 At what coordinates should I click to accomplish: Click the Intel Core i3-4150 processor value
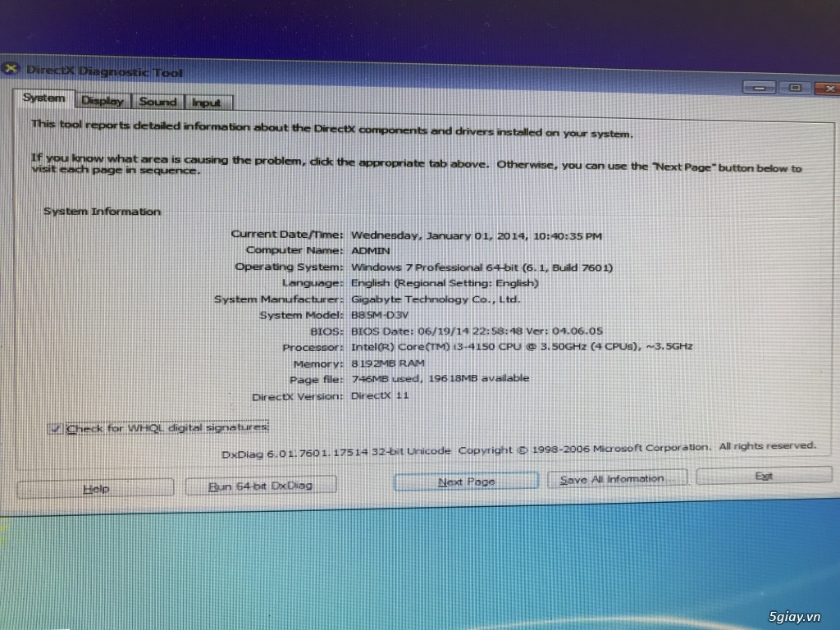[x=522, y=347]
